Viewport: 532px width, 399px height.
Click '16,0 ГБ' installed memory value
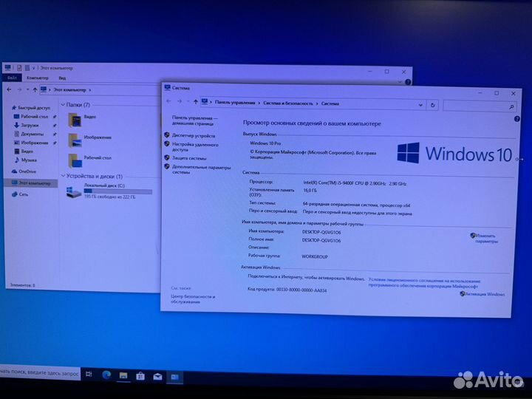point(310,191)
